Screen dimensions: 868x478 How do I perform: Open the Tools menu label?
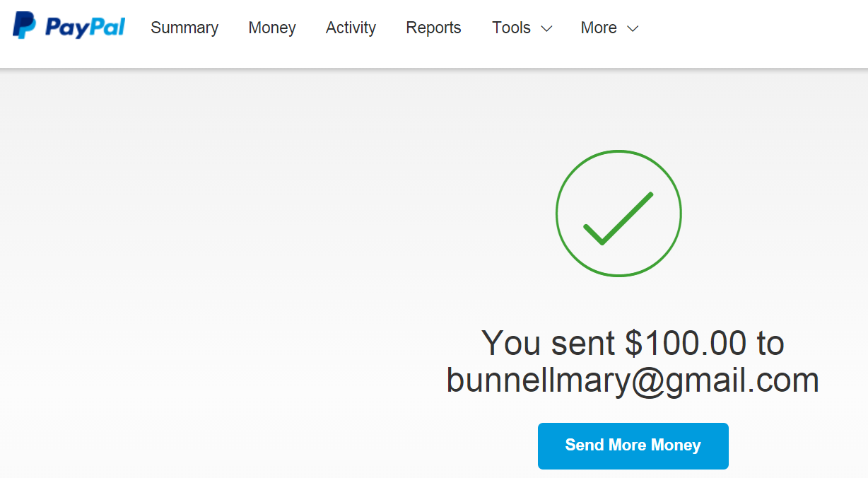click(x=511, y=28)
